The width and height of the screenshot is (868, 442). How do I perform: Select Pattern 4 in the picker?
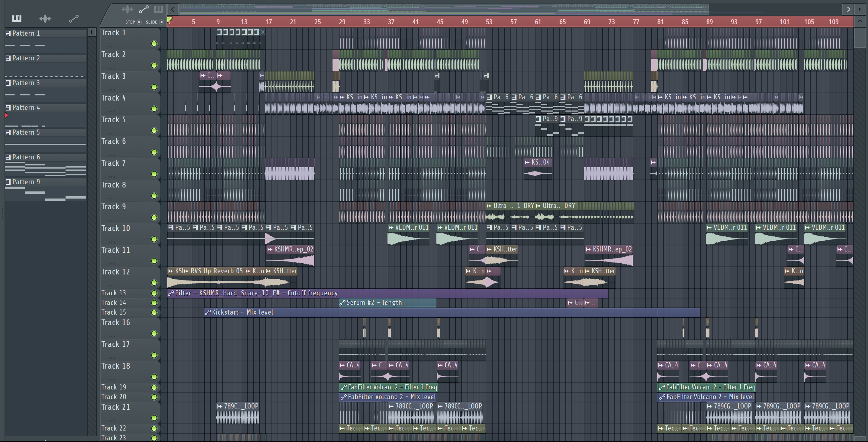46,108
